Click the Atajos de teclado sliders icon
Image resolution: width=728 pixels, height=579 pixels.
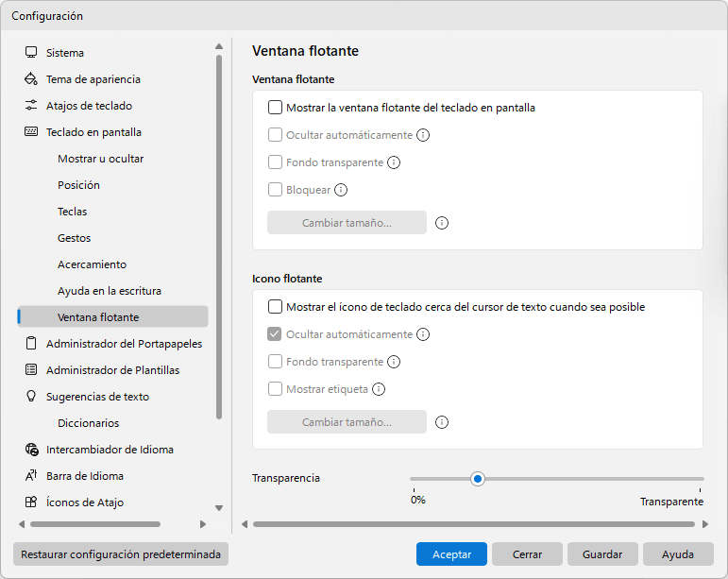pos(31,106)
